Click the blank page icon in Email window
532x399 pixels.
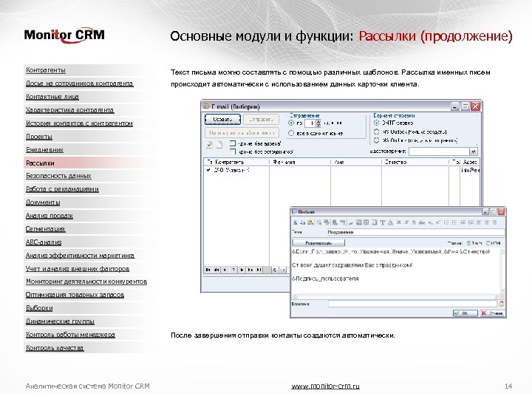click(x=219, y=145)
